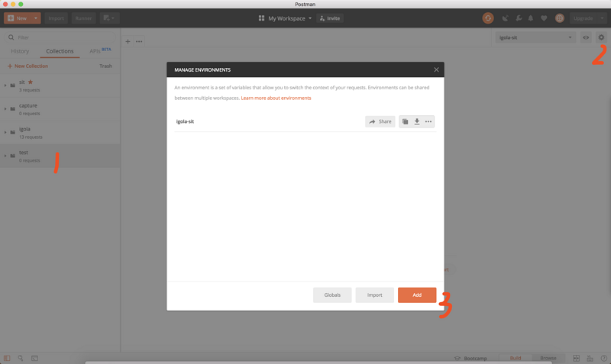
Task: Toggle two-pane layout icon in status bar
Action: pos(577,358)
